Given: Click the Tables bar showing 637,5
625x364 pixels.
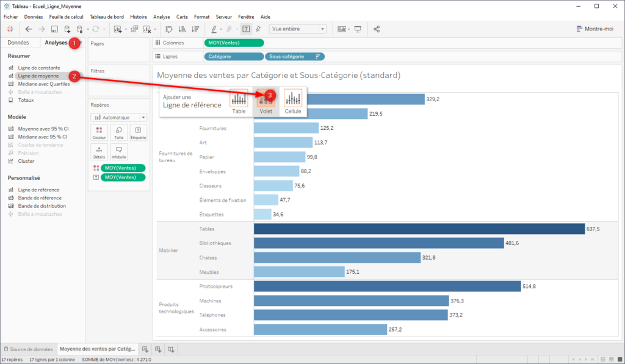Looking at the screenshot, I should pos(419,229).
